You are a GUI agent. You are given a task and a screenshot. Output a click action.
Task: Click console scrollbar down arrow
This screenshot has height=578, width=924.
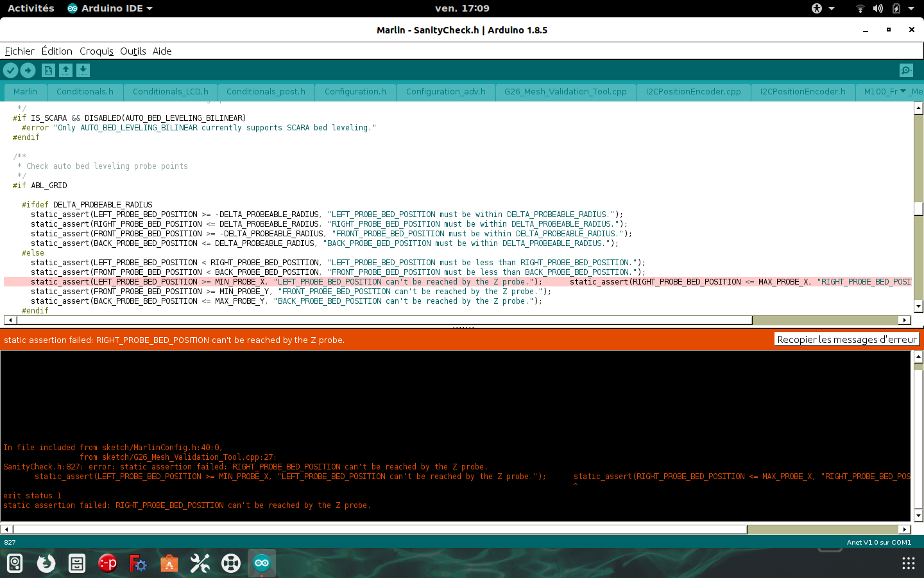coord(919,516)
